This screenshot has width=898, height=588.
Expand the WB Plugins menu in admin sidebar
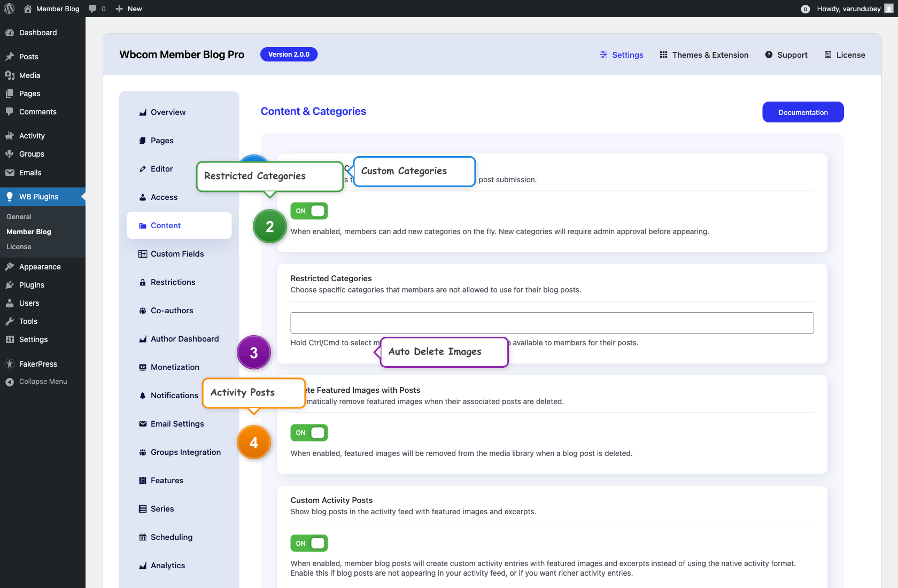click(x=38, y=196)
